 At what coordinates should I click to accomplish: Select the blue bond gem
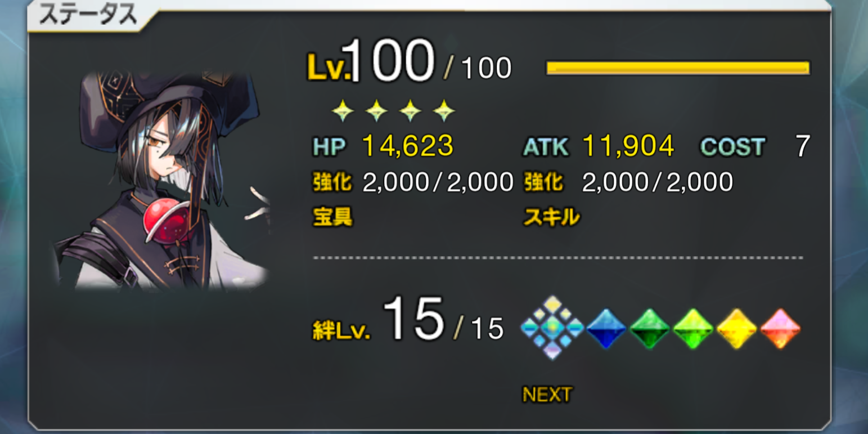click(606, 328)
